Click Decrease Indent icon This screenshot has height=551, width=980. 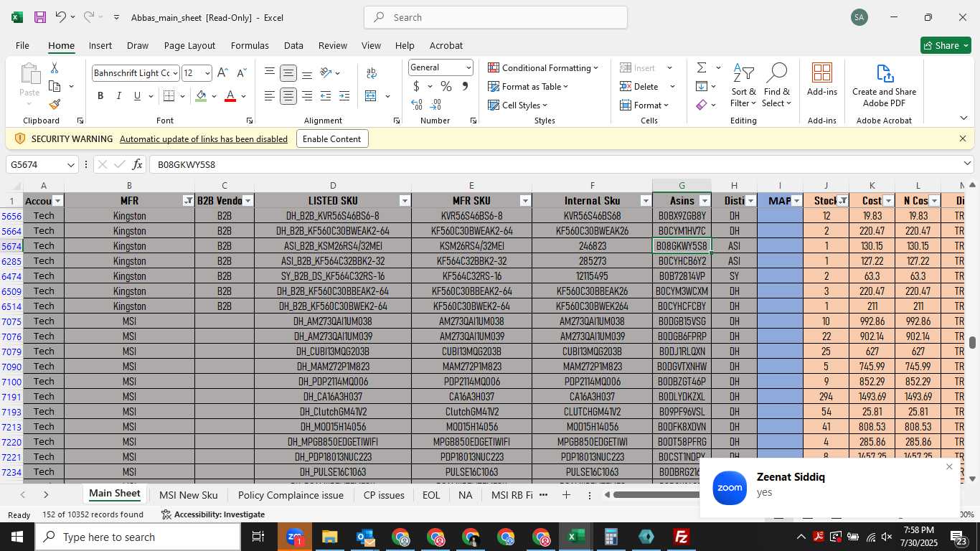click(x=326, y=96)
